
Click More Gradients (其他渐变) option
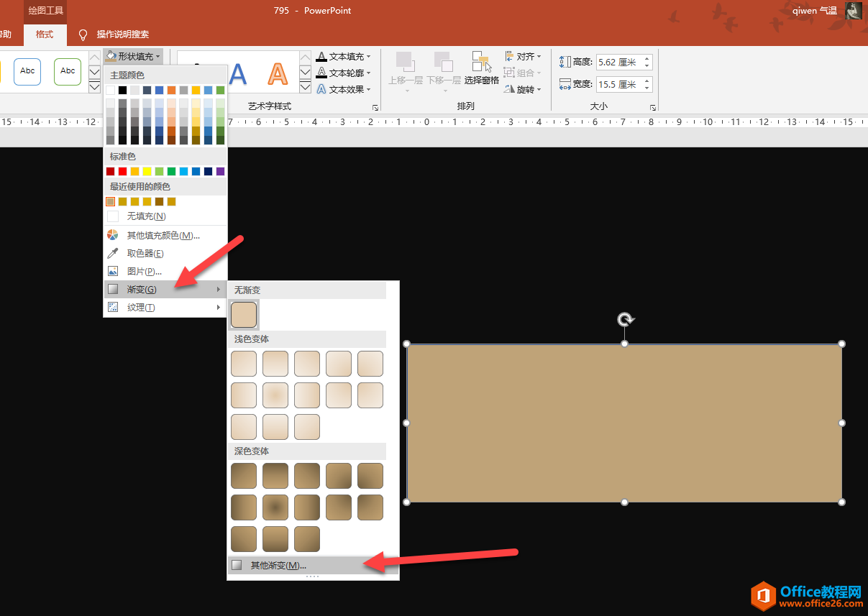pyautogui.click(x=278, y=565)
